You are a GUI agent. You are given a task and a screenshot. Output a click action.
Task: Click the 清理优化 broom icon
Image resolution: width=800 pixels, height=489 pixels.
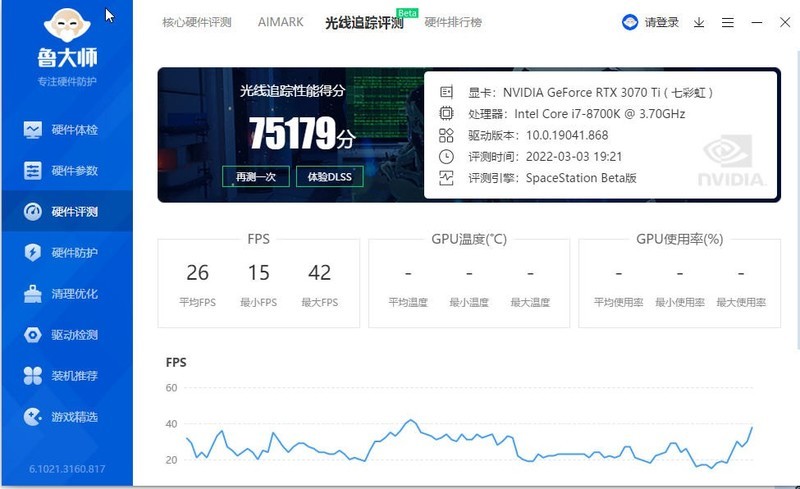click(x=33, y=294)
